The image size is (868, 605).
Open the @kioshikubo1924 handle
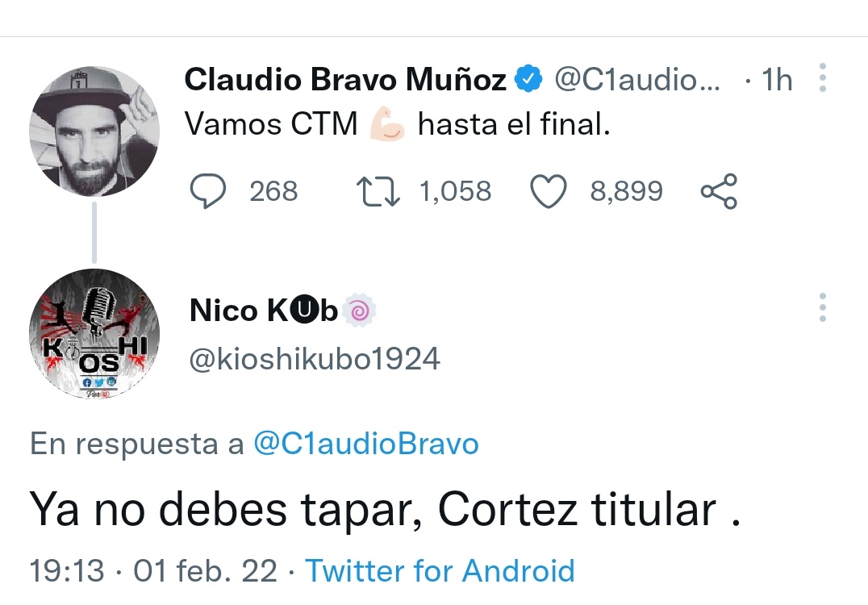pos(314,359)
